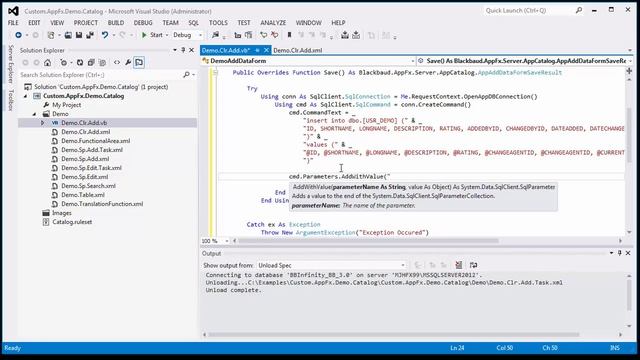Comment out the selected lines icon
The image size is (640, 360).
point(263,35)
